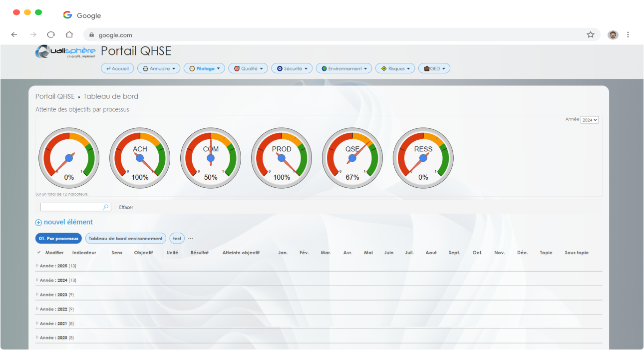Screen dimensions: 644x350
Task: Open the Sécurité menu
Action: (292, 68)
